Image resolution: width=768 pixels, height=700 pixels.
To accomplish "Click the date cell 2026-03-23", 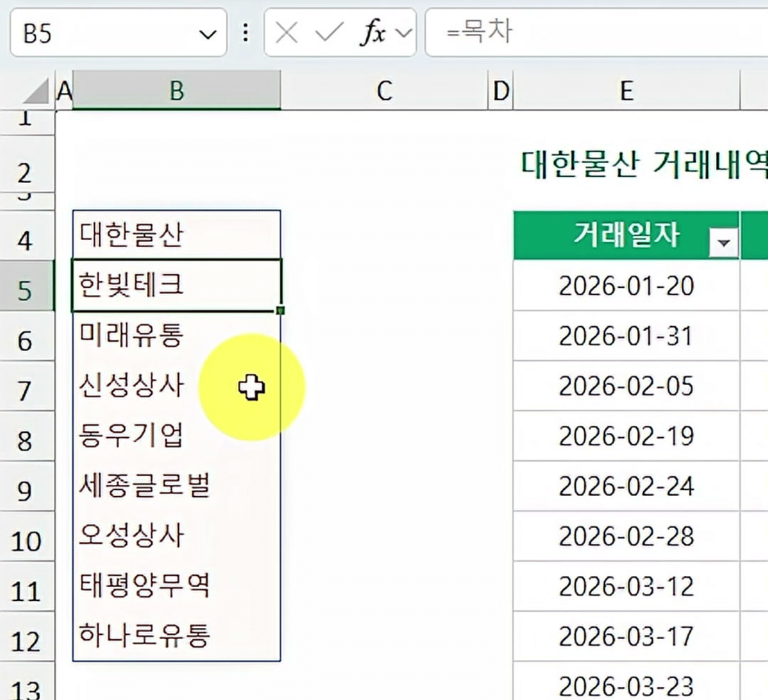I will pos(626,682).
